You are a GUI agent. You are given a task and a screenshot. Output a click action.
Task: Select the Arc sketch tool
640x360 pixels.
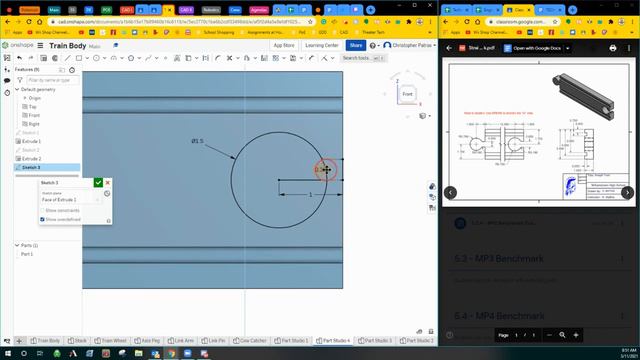pos(114,58)
